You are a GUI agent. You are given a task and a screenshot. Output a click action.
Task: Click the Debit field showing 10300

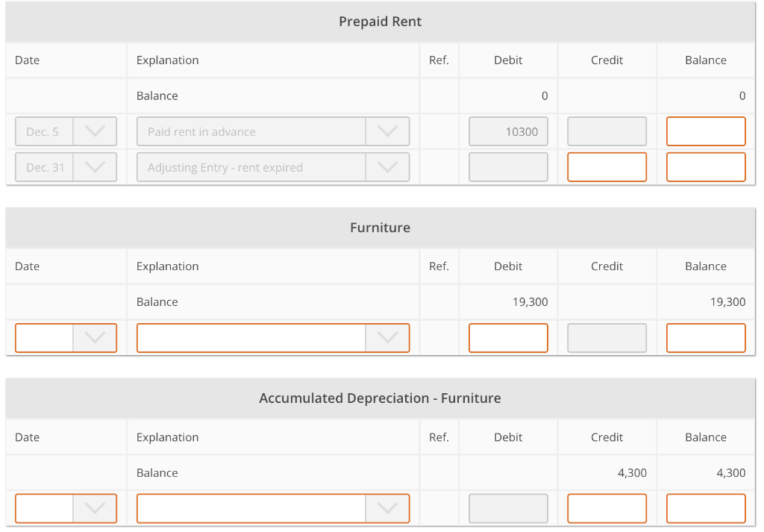pyautogui.click(x=508, y=131)
